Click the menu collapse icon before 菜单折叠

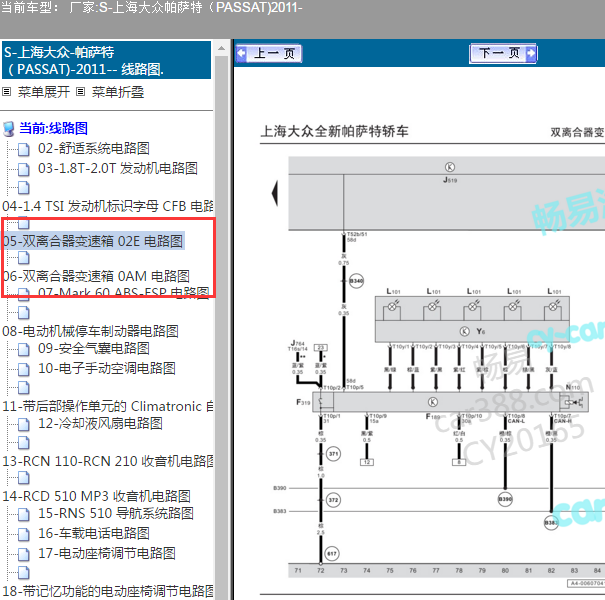pos(80,92)
